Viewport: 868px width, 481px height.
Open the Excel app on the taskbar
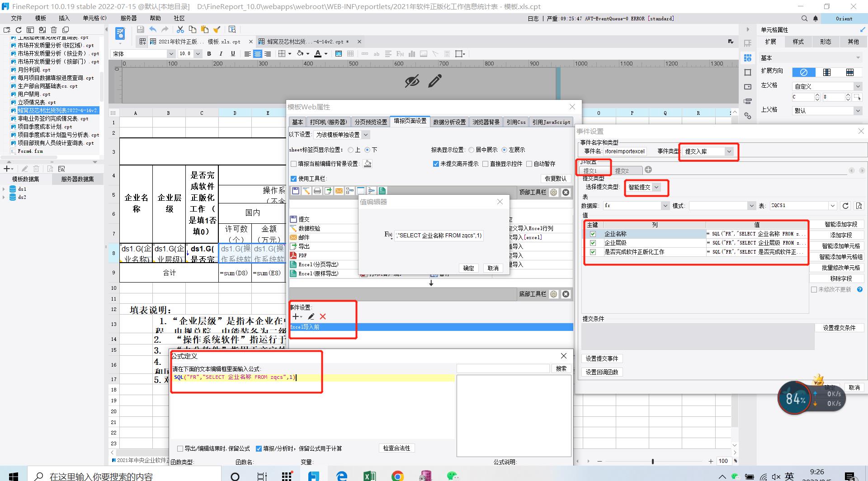point(369,476)
